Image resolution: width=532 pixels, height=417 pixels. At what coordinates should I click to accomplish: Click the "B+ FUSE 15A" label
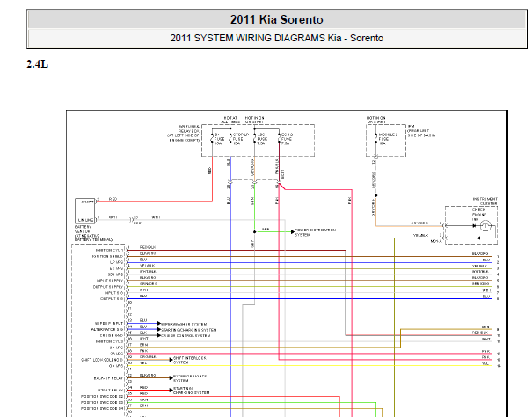pyautogui.click(x=220, y=139)
